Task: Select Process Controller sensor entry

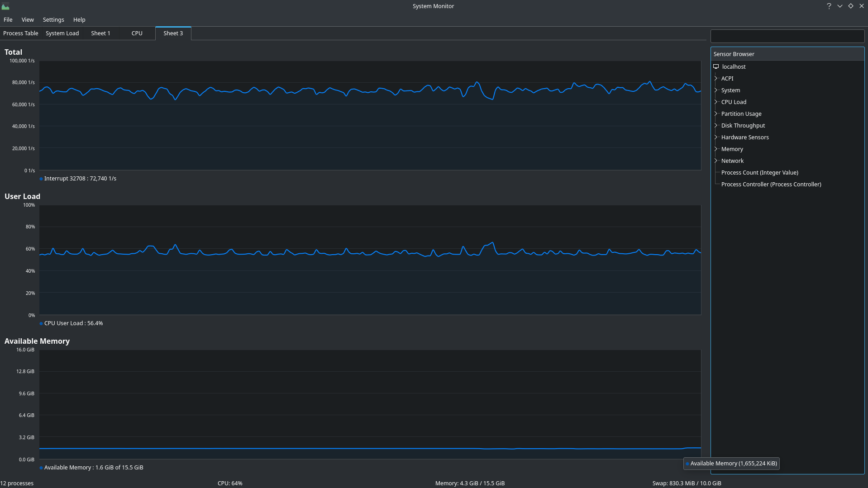Action: [771, 185]
